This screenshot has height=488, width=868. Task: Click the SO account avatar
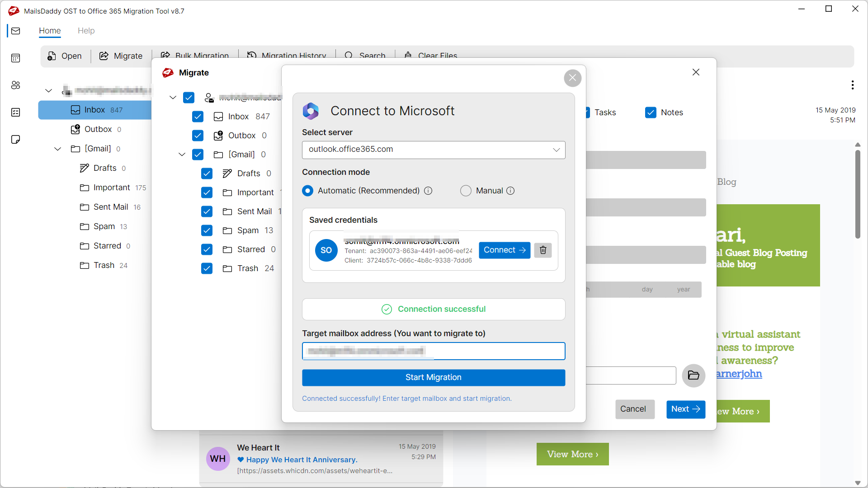pyautogui.click(x=326, y=250)
